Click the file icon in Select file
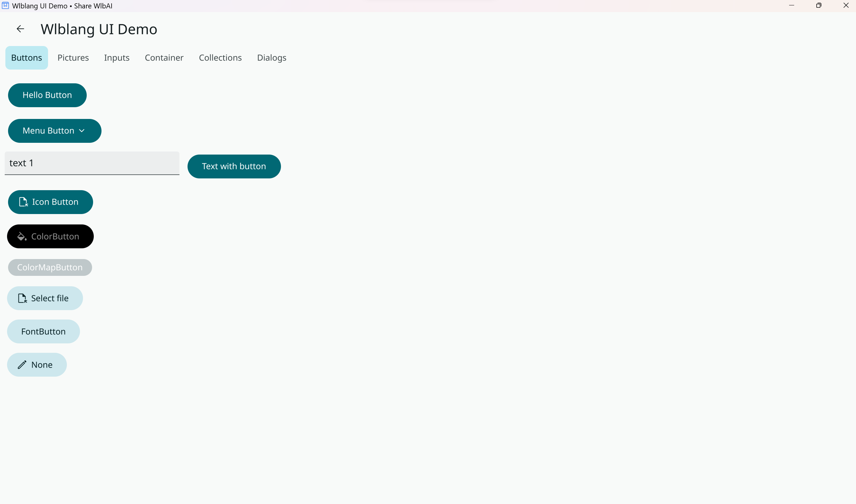 [x=23, y=298]
